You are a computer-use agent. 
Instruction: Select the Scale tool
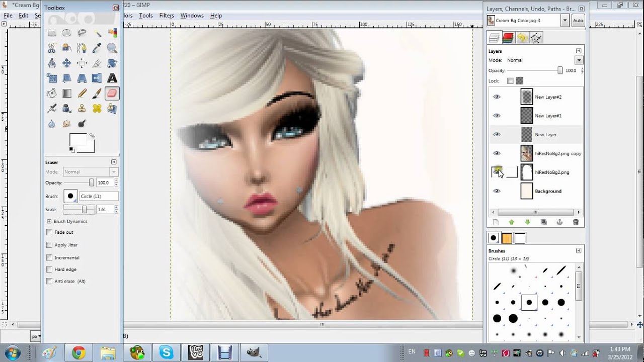tap(52, 78)
